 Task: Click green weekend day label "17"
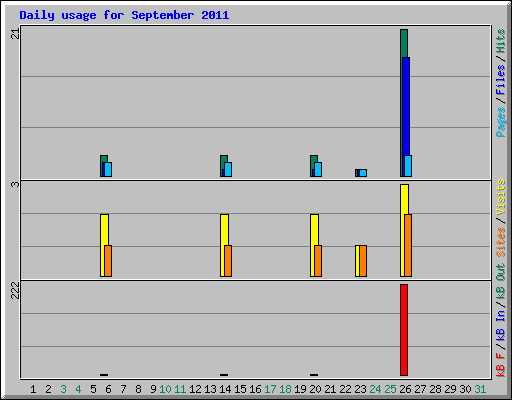[x=270, y=389]
